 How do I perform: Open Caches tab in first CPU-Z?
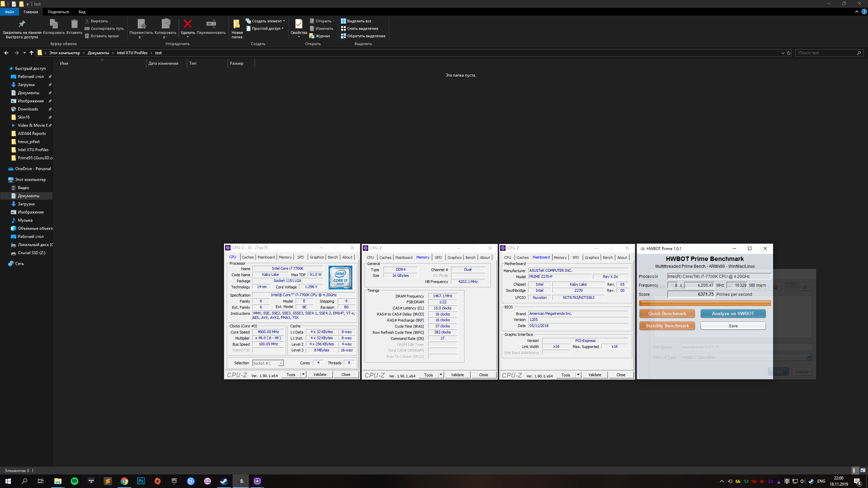click(248, 257)
